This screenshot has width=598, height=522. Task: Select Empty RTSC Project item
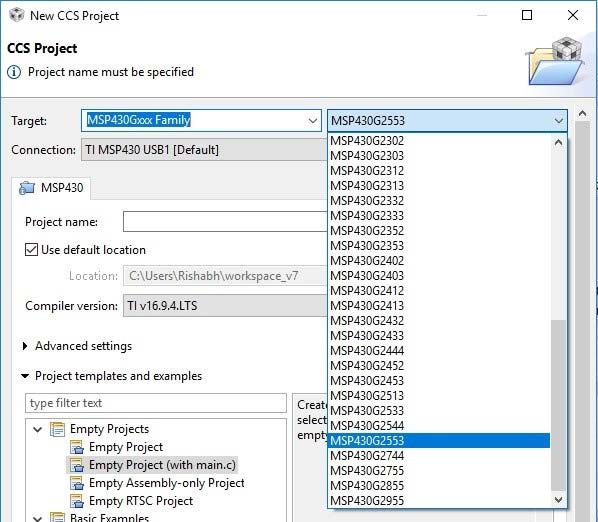click(141, 501)
